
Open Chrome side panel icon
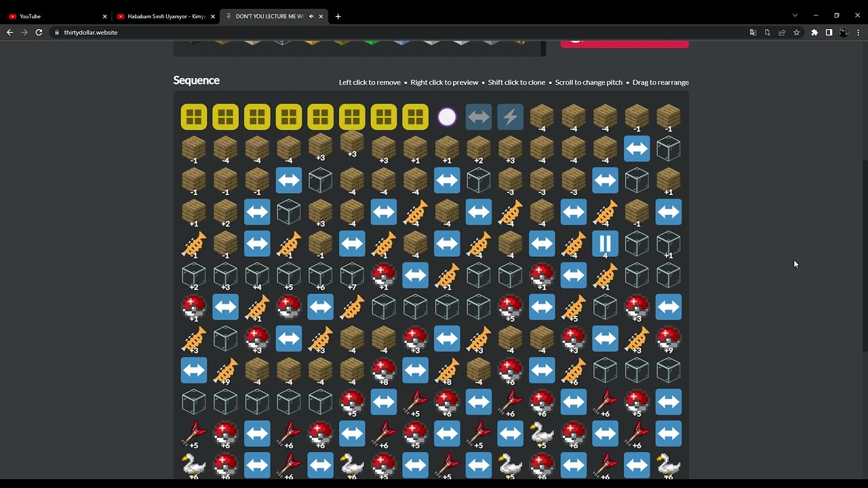(x=829, y=33)
